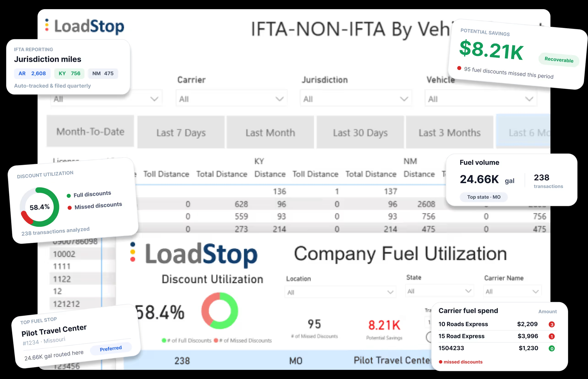Select the Last 7 Days tab
Viewport: 588px width, 379px height.
[181, 132]
